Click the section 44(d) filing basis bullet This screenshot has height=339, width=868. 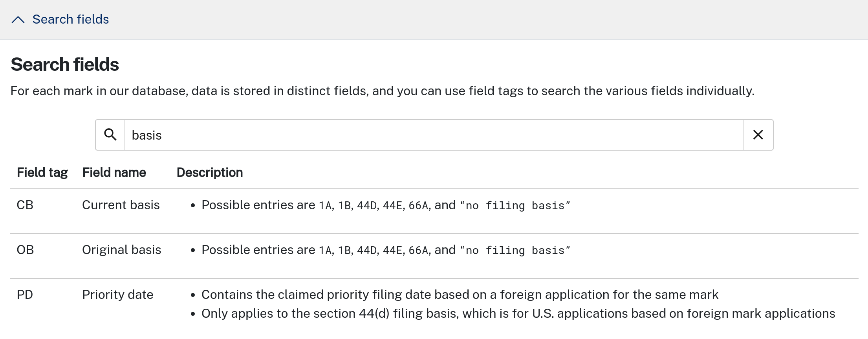click(x=518, y=313)
